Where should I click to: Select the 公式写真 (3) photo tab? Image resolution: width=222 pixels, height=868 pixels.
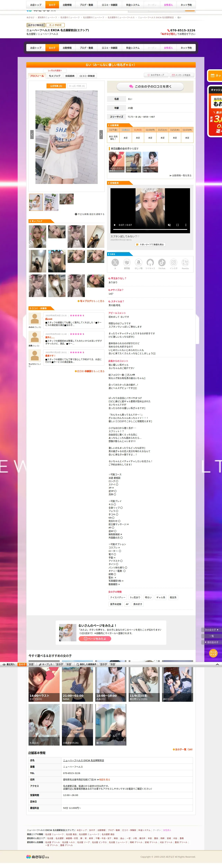coord(56,86)
